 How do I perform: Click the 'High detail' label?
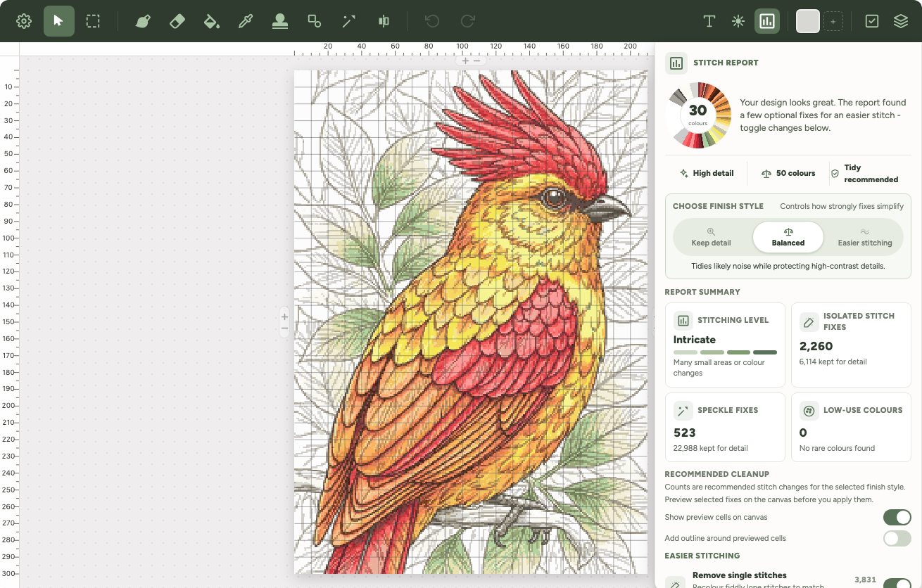[x=713, y=173]
